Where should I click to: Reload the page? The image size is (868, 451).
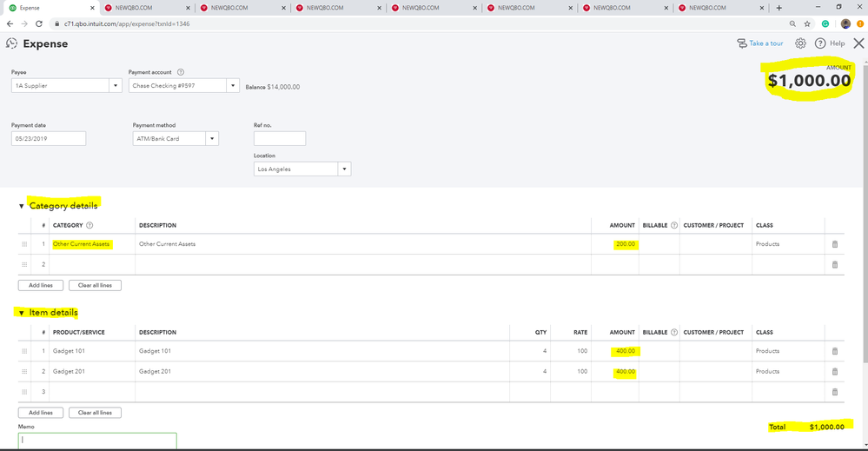click(39, 23)
